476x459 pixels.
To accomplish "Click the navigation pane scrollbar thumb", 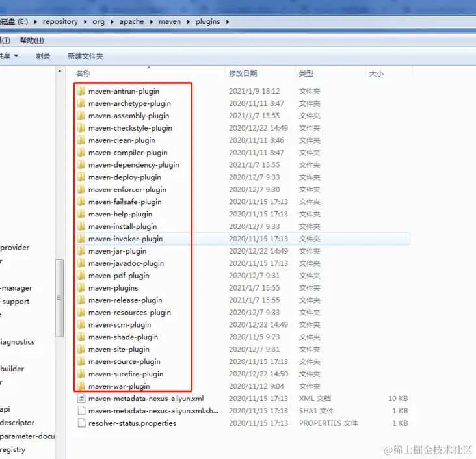I will (x=60, y=298).
